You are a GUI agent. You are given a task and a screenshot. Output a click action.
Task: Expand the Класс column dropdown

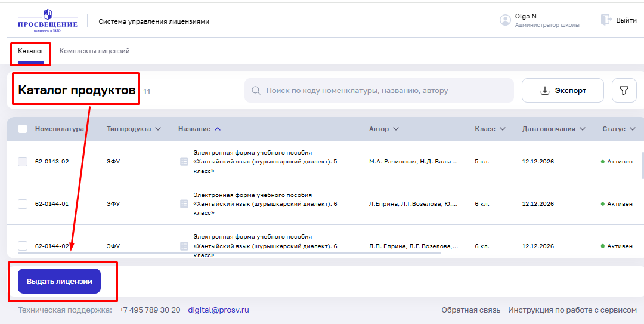pyautogui.click(x=503, y=129)
